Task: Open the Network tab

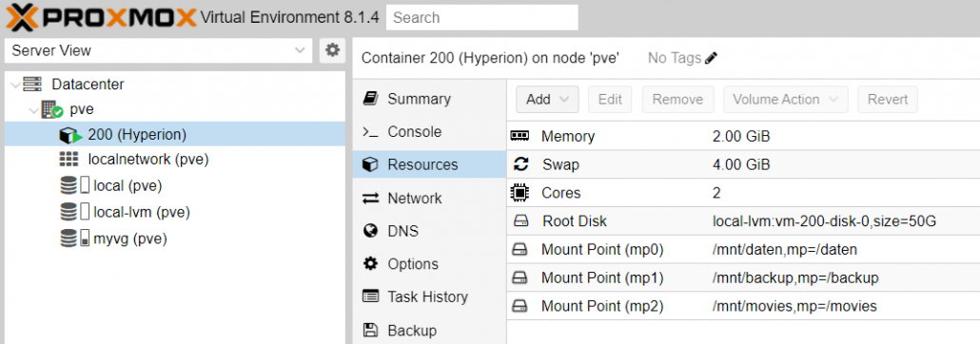Action: (429, 198)
